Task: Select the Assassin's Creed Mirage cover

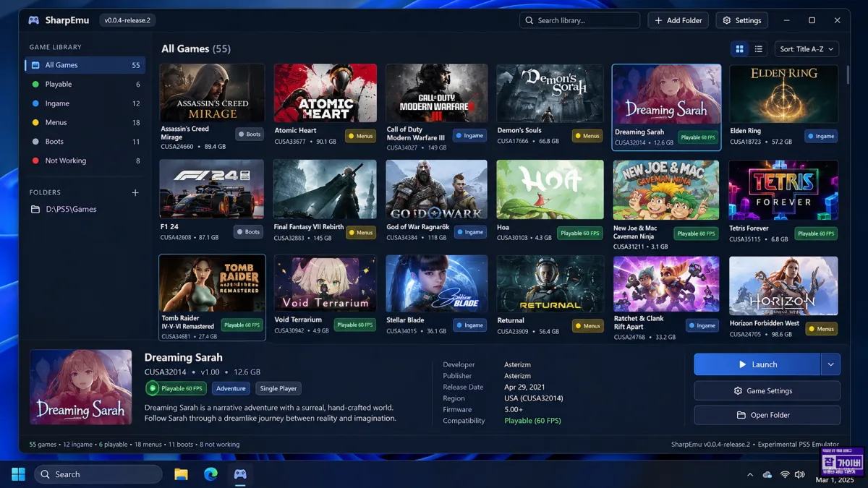Action: 212,93
